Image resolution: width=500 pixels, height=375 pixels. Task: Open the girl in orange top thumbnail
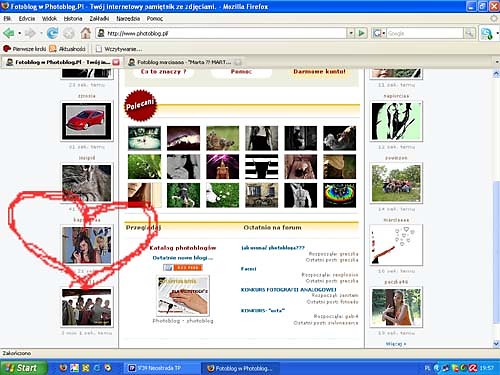(396, 307)
